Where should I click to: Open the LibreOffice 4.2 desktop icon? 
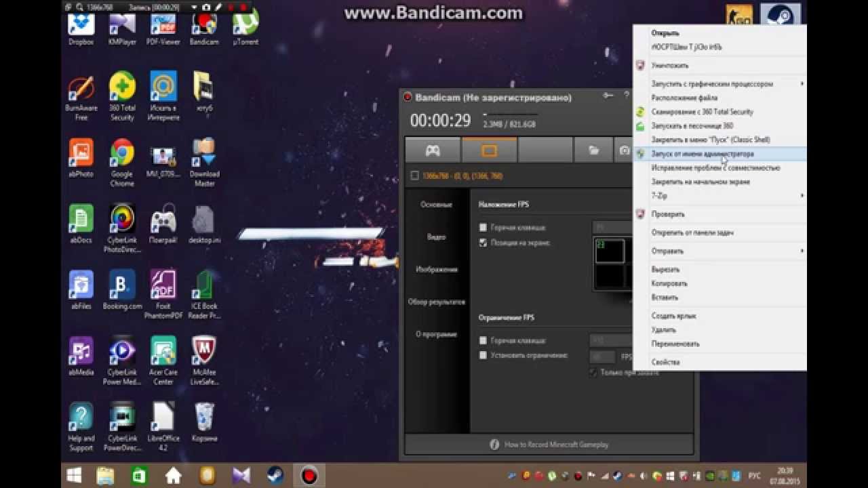pyautogui.click(x=163, y=428)
